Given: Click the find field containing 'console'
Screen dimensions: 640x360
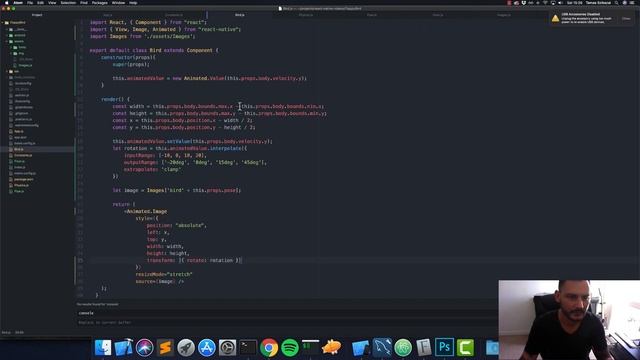Looking at the screenshot, I should point(287,313).
